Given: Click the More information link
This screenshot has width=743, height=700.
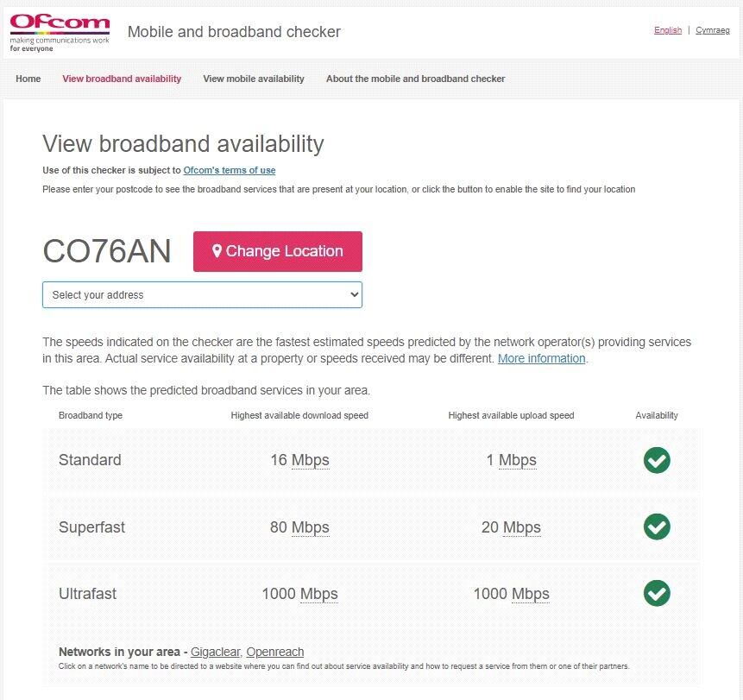Looking at the screenshot, I should (541, 358).
